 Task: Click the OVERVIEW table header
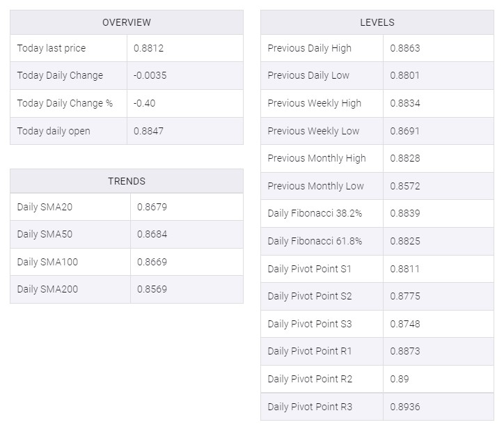[x=126, y=22]
